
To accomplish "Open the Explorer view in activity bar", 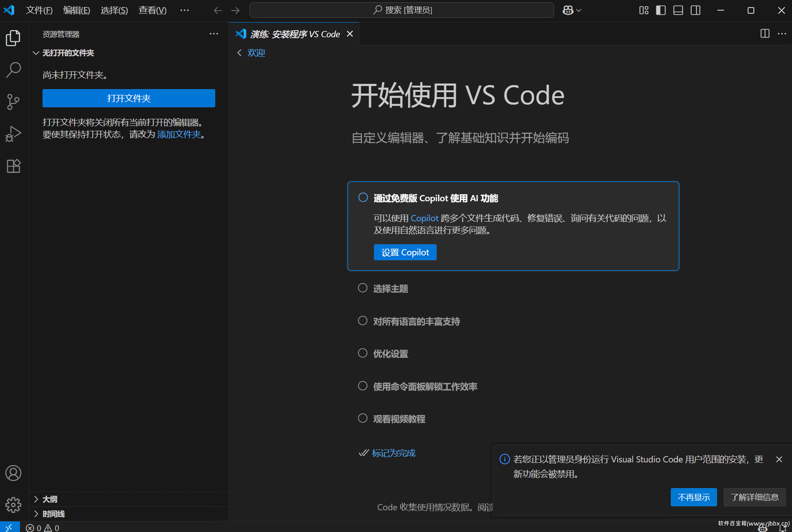I will tap(13, 38).
